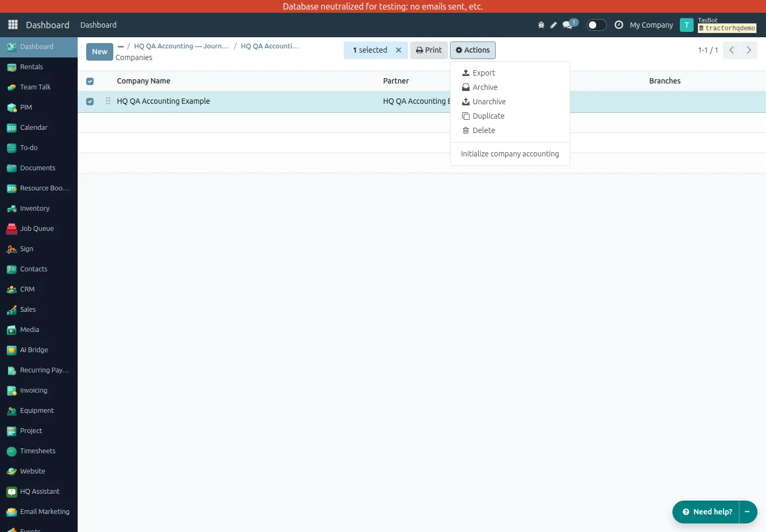The image size is (766, 532).
Task: Open the CRM app icon
Action: point(12,289)
